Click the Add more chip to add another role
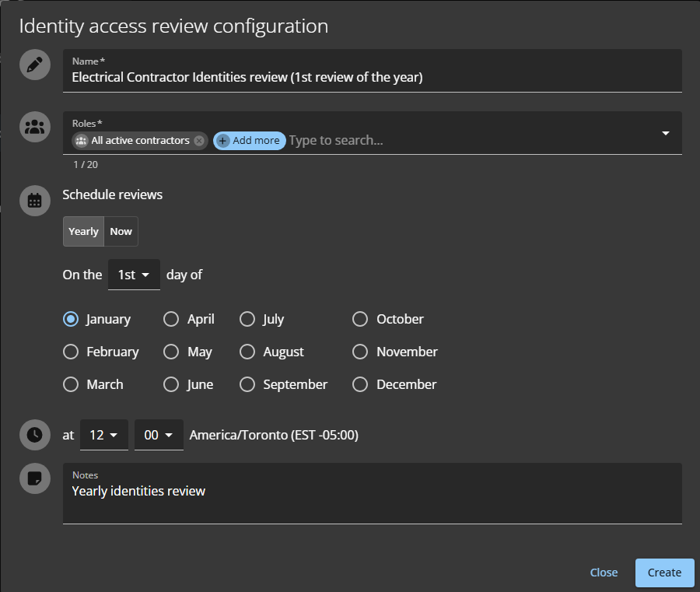 (249, 141)
